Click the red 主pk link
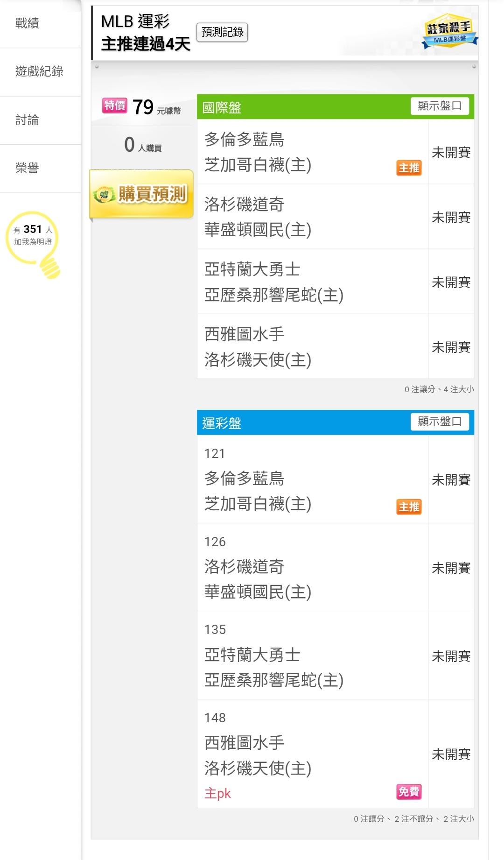 tap(217, 793)
